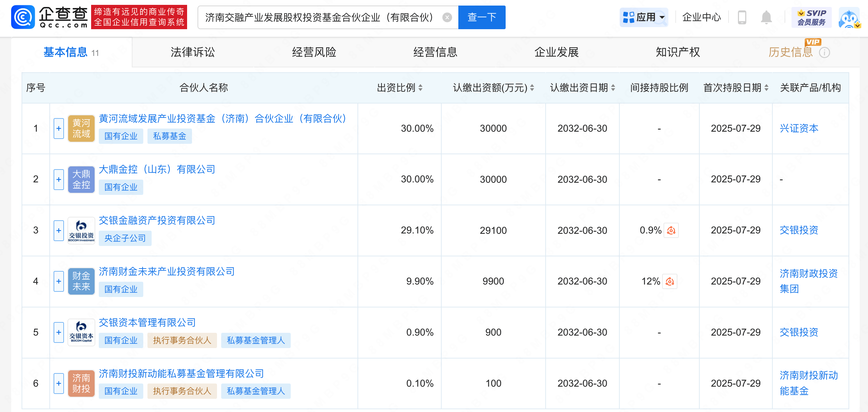Open 交银投资 link in row 5
This screenshot has width=868, height=412.
tap(799, 332)
